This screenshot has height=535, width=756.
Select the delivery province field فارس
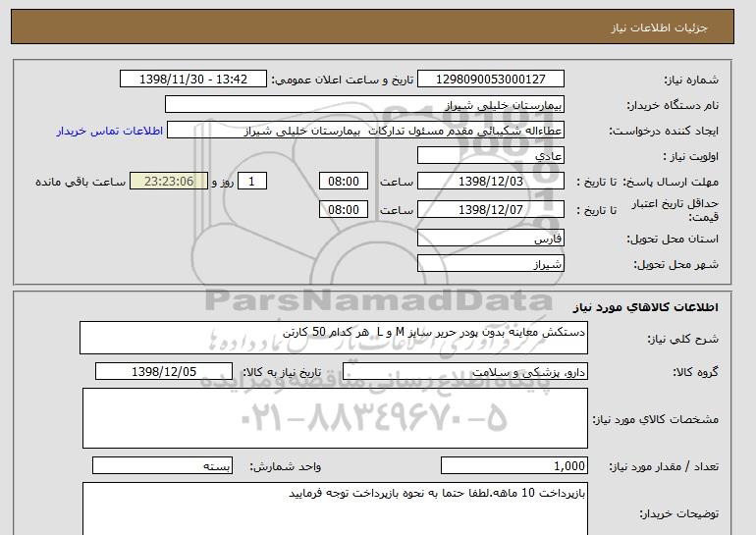point(490,239)
